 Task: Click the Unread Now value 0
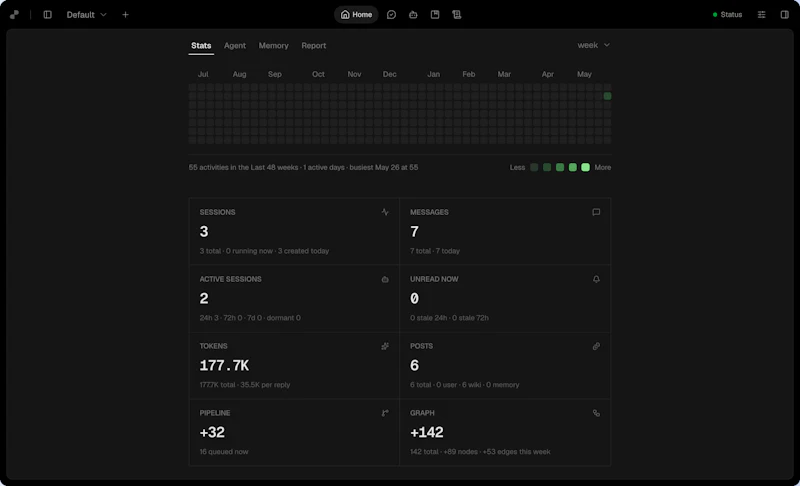point(414,299)
